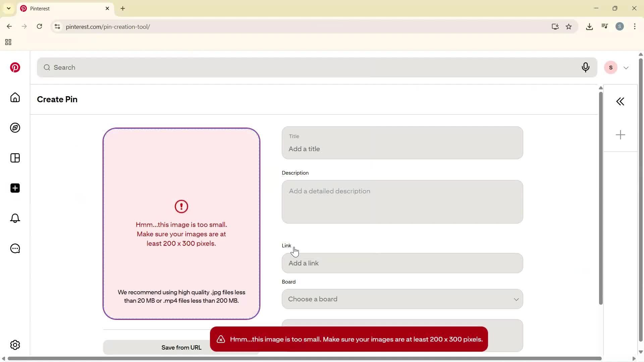The width and height of the screenshot is (644, 362).
Task: Open the Boards grid icon
Action: (15, 158)
